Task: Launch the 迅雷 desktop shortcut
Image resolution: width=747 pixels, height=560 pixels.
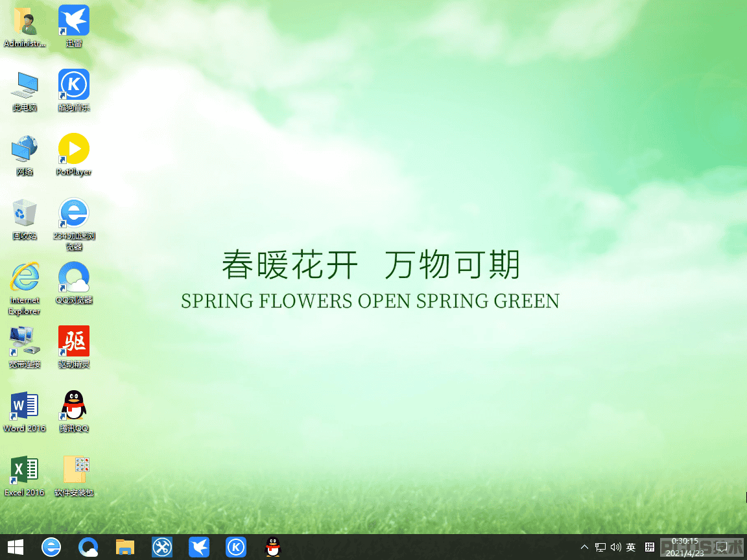Action: click(74, 27)
